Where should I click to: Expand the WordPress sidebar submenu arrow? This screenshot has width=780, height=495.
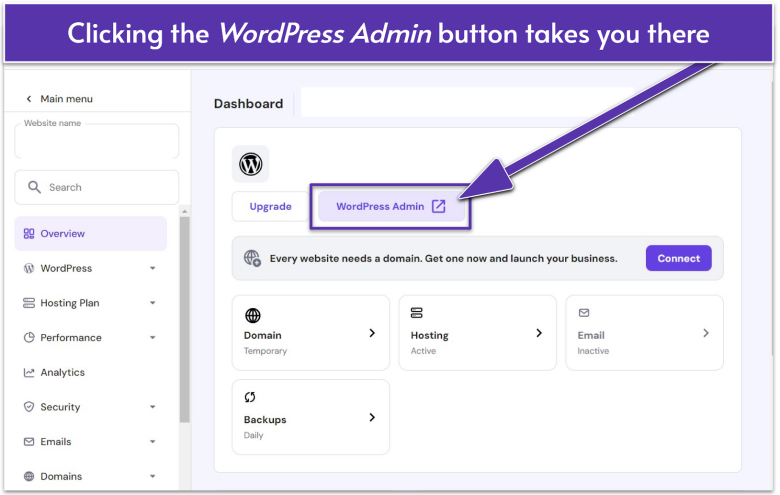point(153,268)
